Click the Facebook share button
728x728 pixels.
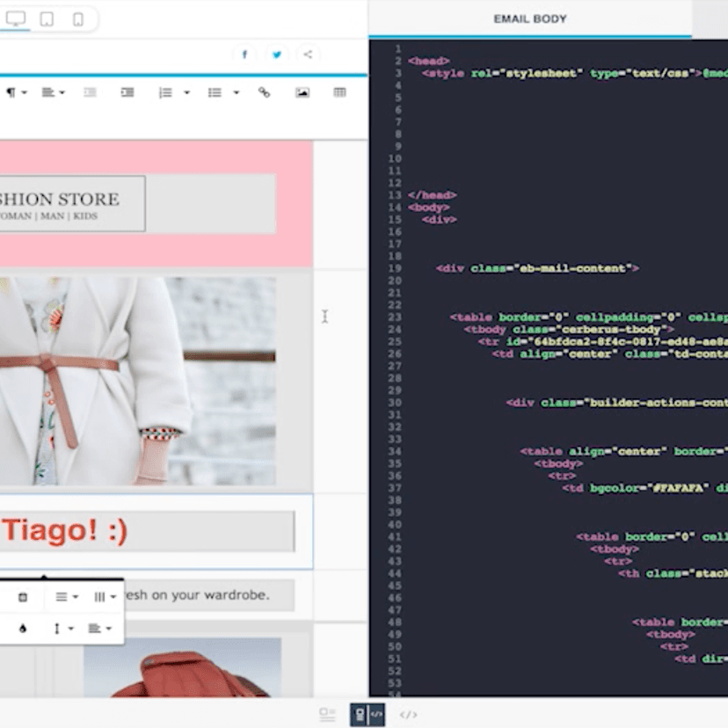tap(244, 54)
